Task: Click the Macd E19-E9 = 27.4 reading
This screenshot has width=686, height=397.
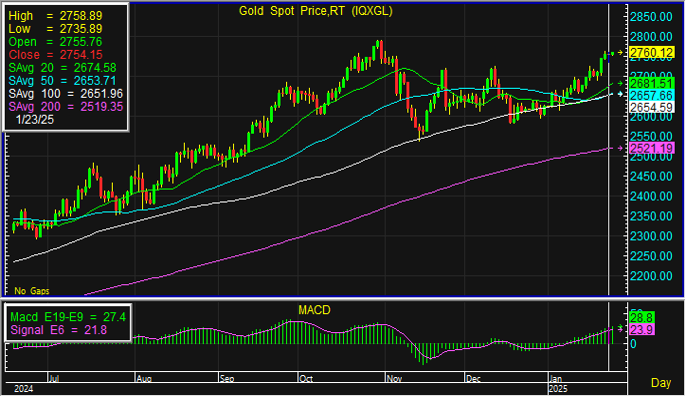Action: (68, 317)
